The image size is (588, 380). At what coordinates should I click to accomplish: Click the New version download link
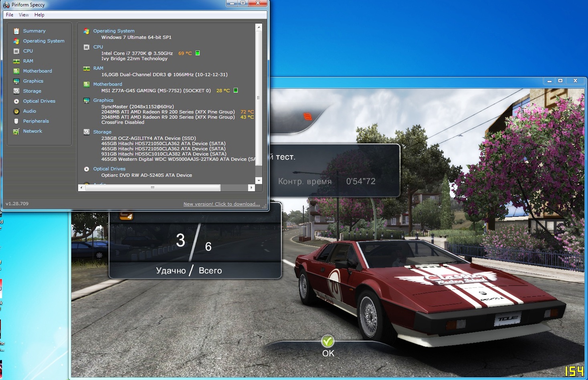click(x=222, y=204)
